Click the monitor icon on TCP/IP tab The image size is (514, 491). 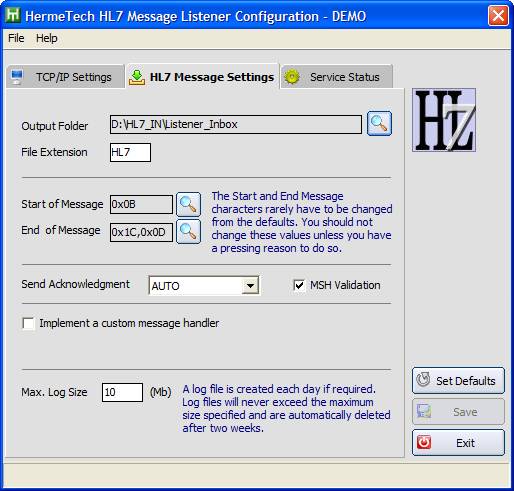[x=17, y=77]
